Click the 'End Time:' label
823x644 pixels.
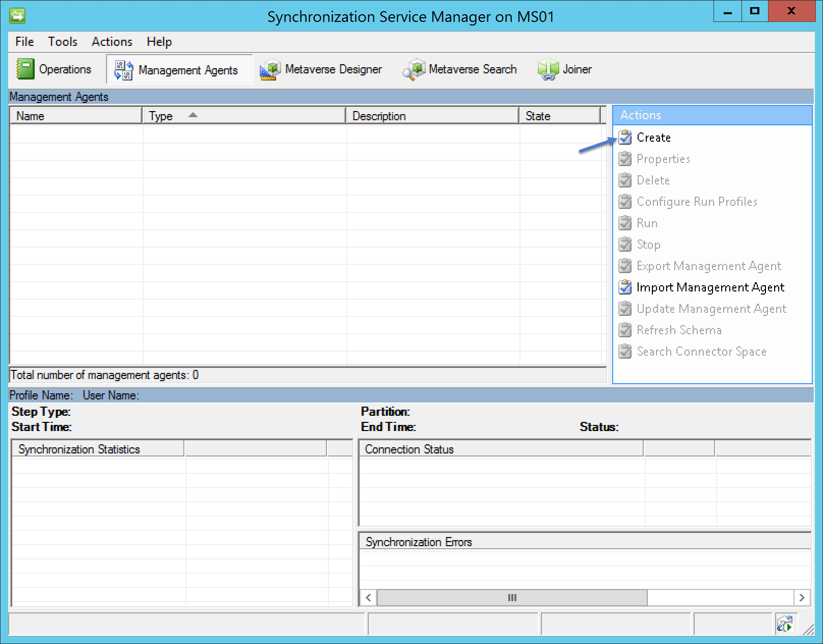pyautogui.click(x=389, y=427)
